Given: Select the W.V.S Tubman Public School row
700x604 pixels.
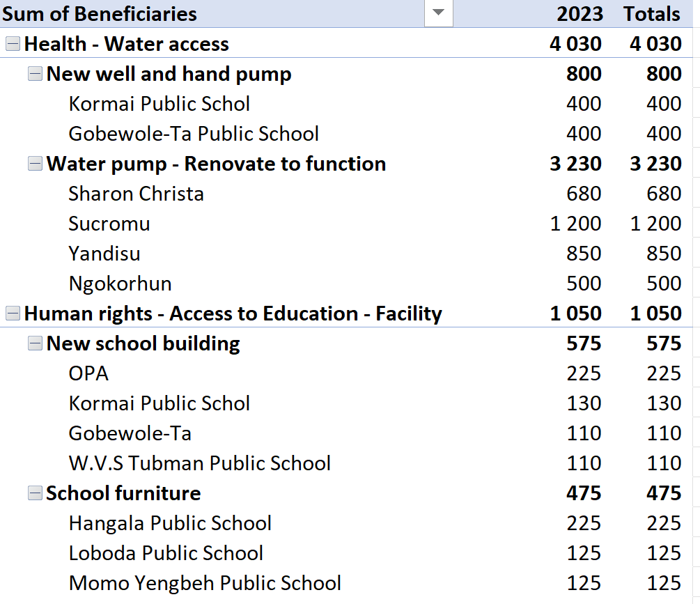Looking at the screenshot, I should (x=199, y=463).
